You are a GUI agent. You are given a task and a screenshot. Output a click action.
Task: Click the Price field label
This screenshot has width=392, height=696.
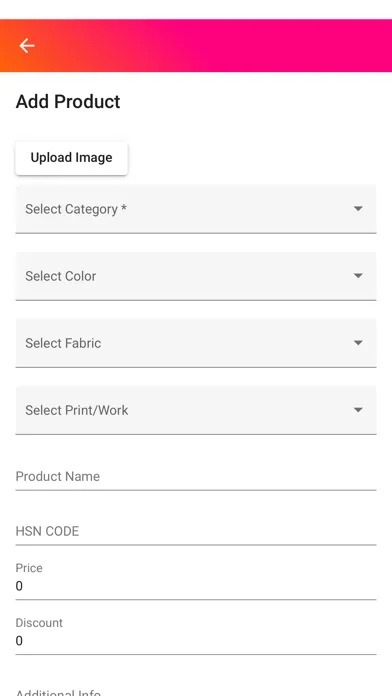pos(29,568)
